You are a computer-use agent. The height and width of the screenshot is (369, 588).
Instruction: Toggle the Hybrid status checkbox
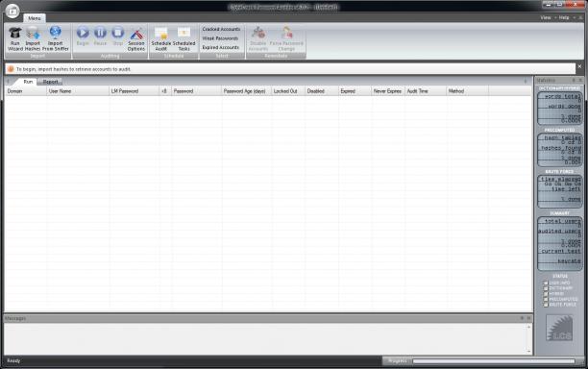point(546,294)
